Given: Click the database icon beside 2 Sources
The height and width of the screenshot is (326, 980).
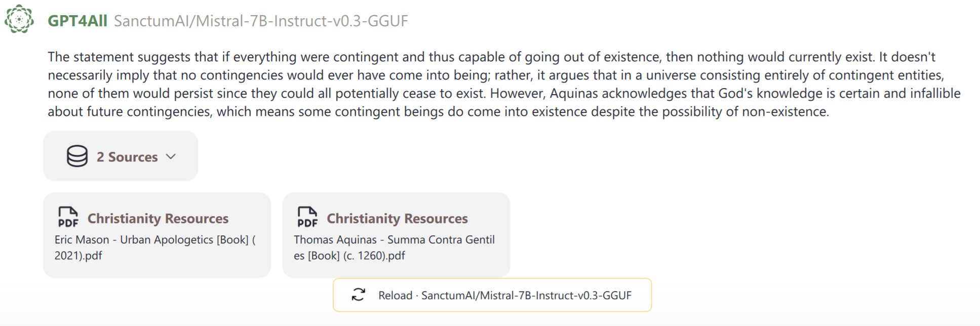Looking at the screenshot, I should 77,156.
